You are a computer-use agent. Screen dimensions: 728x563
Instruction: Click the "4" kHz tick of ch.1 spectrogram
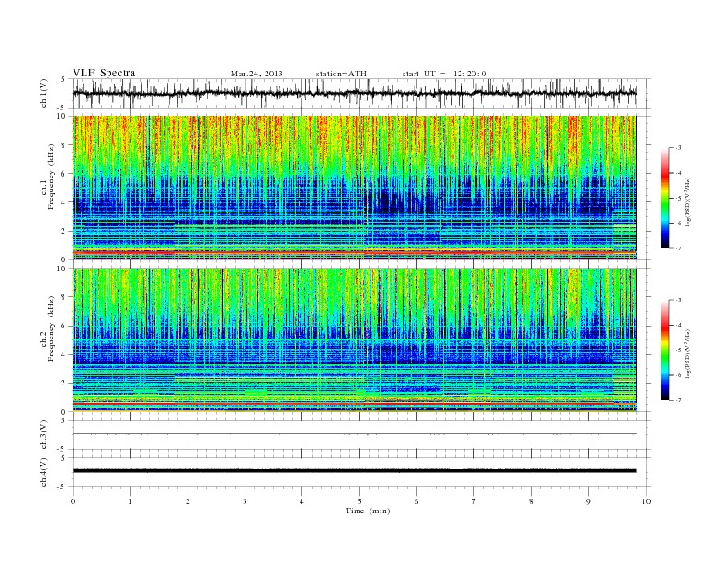[63, 202]
